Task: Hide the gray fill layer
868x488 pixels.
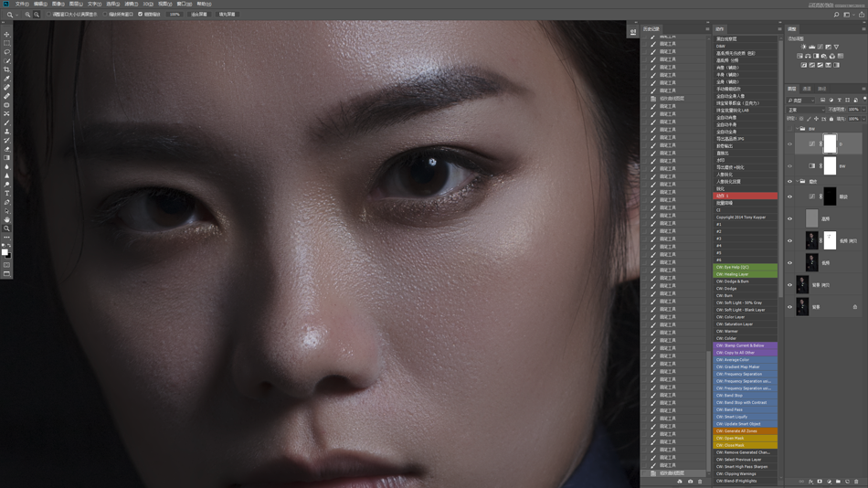Action: point(790,218)
